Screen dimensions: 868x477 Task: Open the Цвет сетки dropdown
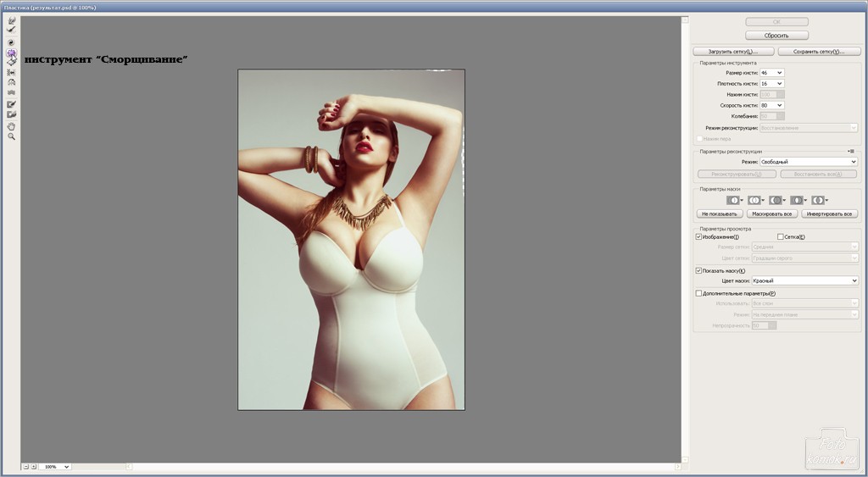pyautogui.click(x=805, y=258)
